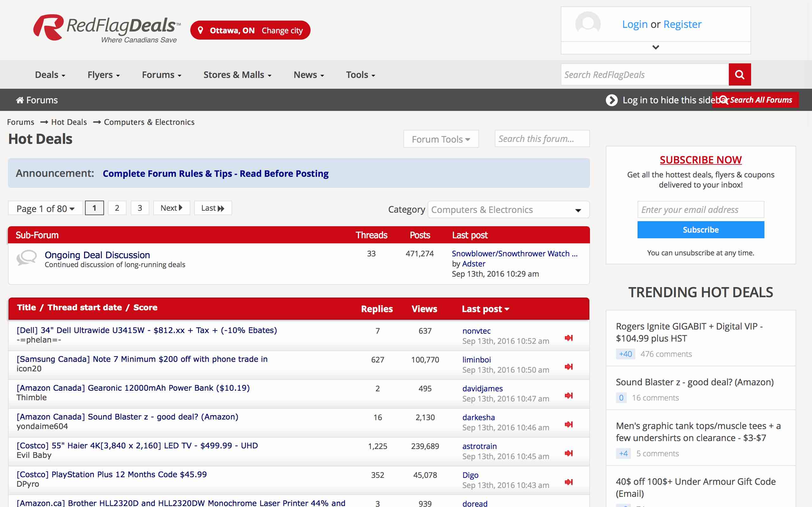Click the go-to-last-post icon for Dell Ultrawide thread
Image resolution: width=812 pixels, height=507 pixels.
[x=568, y=338]
